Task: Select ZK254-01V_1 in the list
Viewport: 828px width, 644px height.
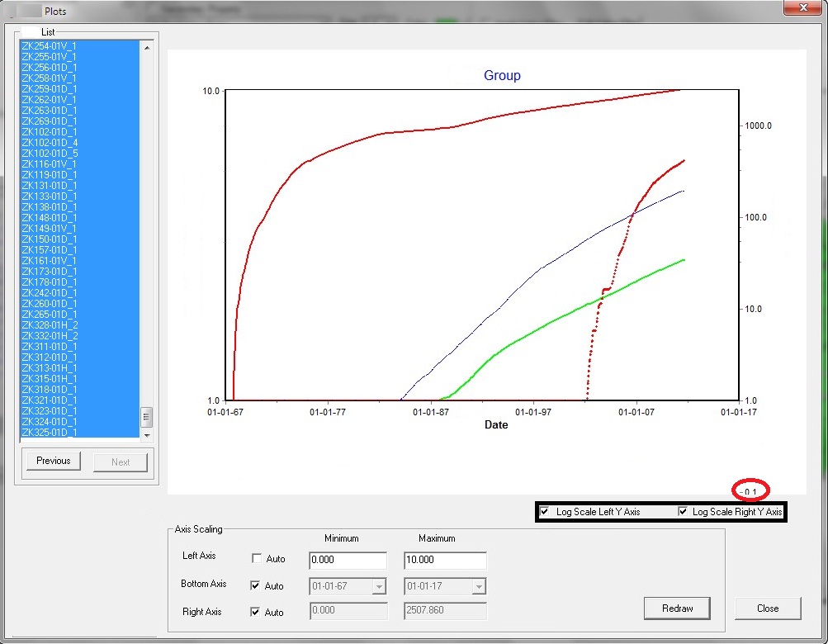Action: tap(80, 46)
